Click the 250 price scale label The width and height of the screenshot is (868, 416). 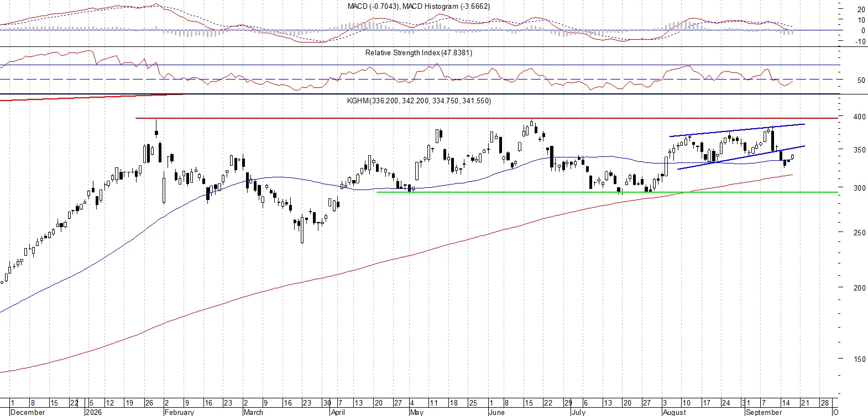[860, 233]
